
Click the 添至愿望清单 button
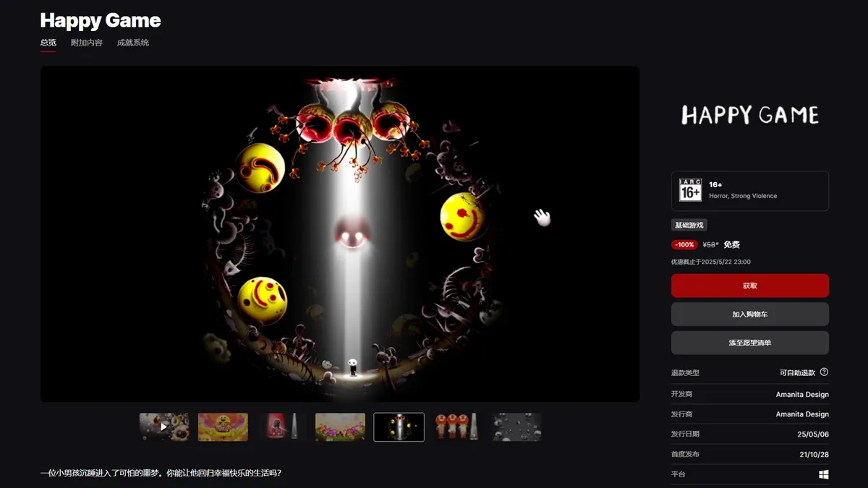(x=750, y=343)
